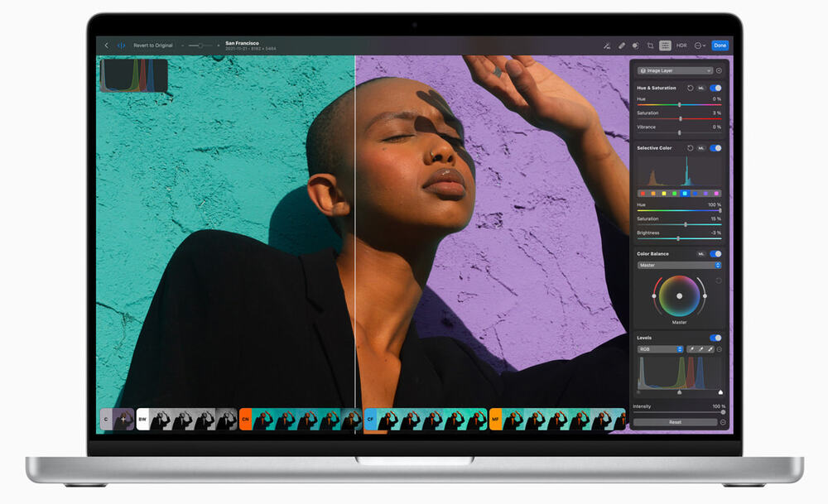Select the magic wand auto-enhance tool
Screen dimensions: 828x504
[607, 46]
